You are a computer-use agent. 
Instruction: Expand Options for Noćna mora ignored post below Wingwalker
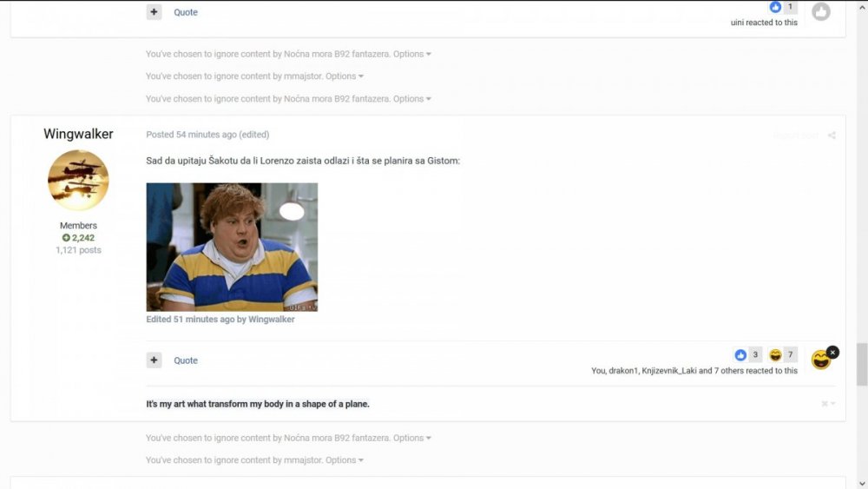(x=411, y=438)
